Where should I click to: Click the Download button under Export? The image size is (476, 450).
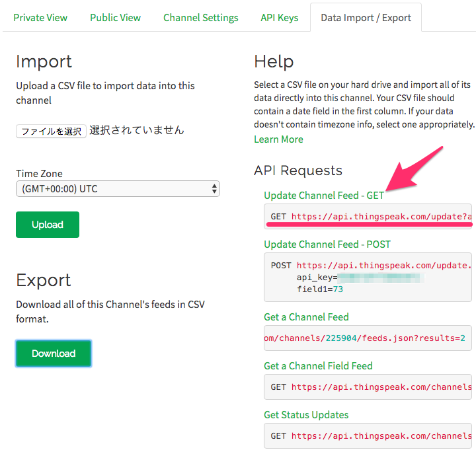point(54,354)
